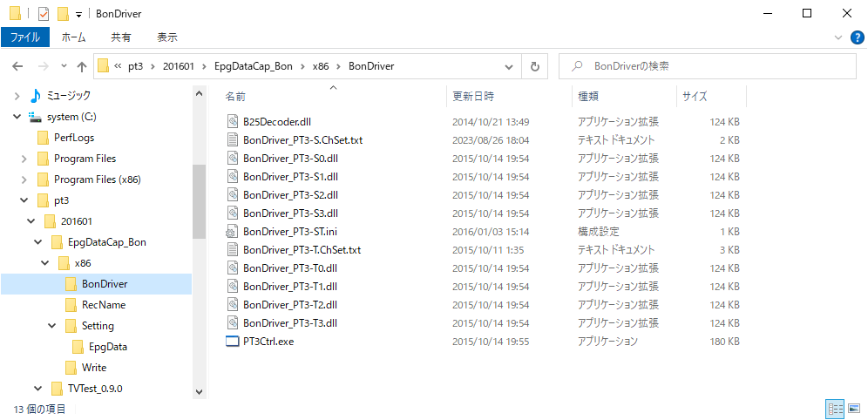Click the PerfLogs folder icon in tree

tap(44, 138)
